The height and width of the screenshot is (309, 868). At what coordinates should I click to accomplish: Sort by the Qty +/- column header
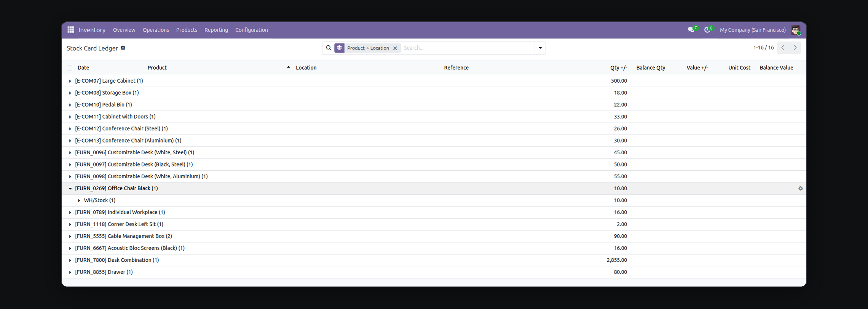point(618,67)
